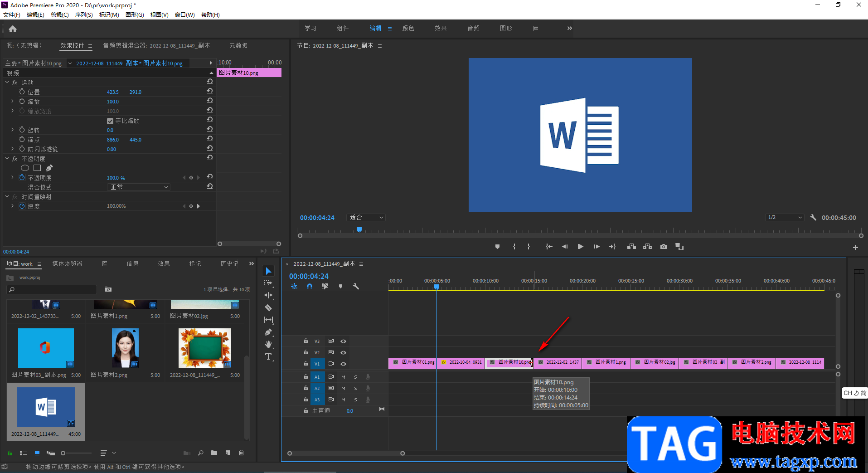Image resolution: width=868 pixels, height=473 pixels.
Task: Switch to 颜色 workspace tab
Action: (x=408, y=28)
